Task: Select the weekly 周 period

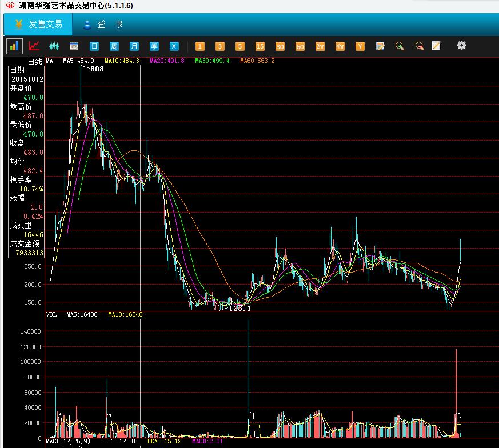Action: (114, 46)
